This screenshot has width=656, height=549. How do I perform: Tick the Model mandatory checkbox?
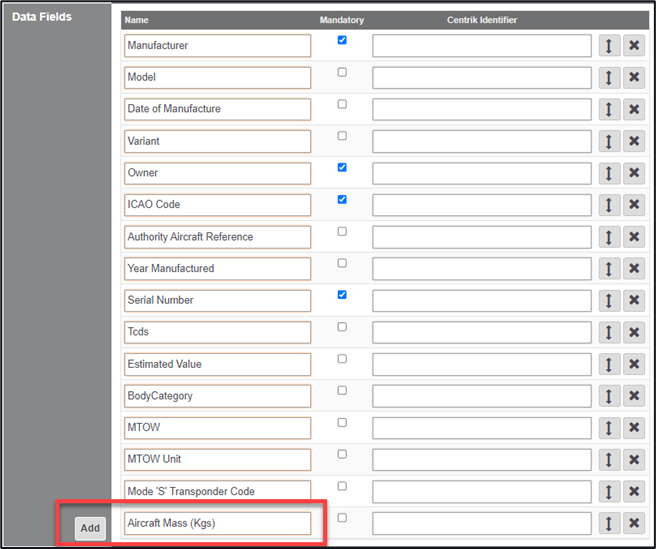[x=342, y=72]
